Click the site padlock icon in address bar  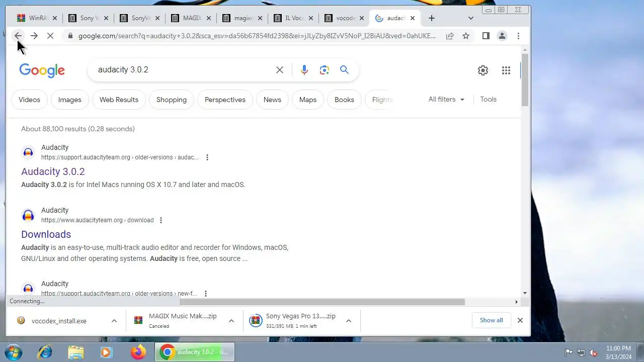(x=70, y=36)
